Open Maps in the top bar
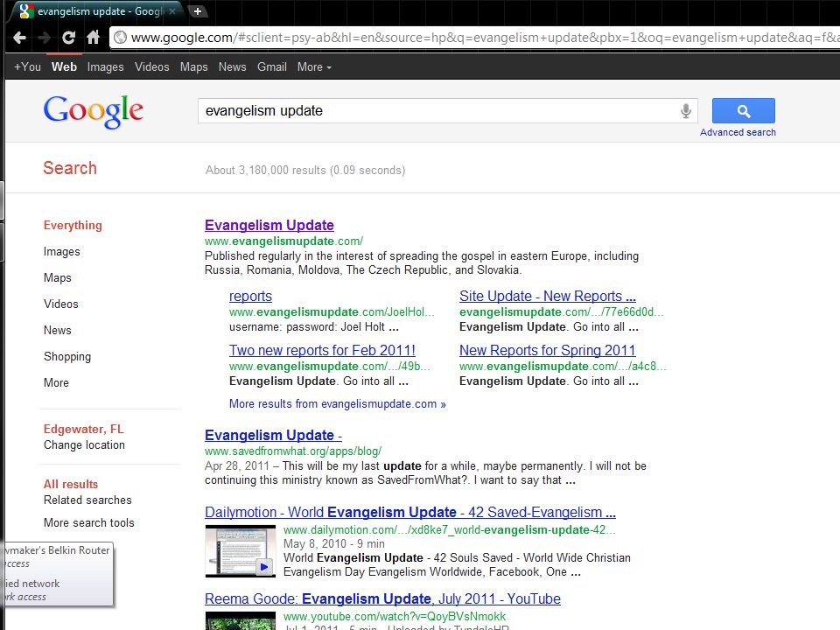The height and width of the screenshot is (630, 840). (194, 67)
